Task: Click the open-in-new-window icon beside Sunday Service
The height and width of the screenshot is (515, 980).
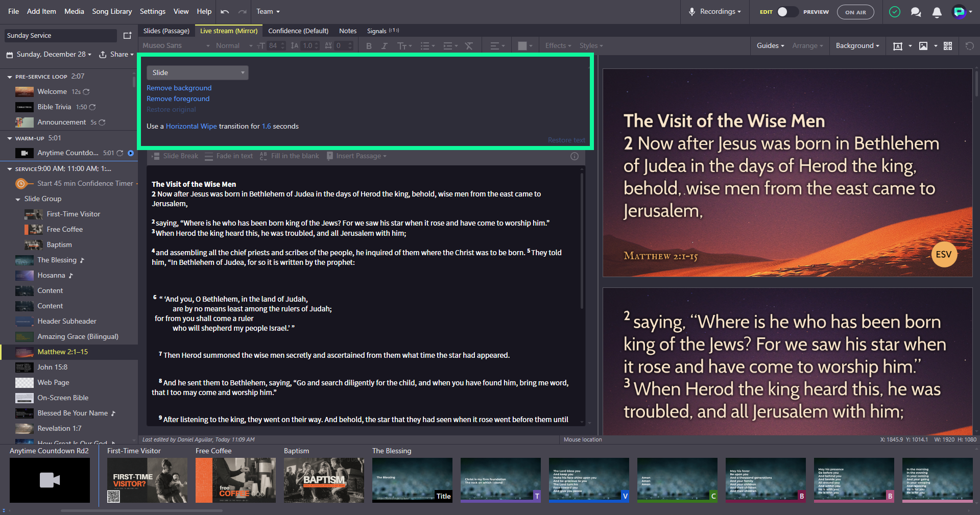Action: point(128,35)
